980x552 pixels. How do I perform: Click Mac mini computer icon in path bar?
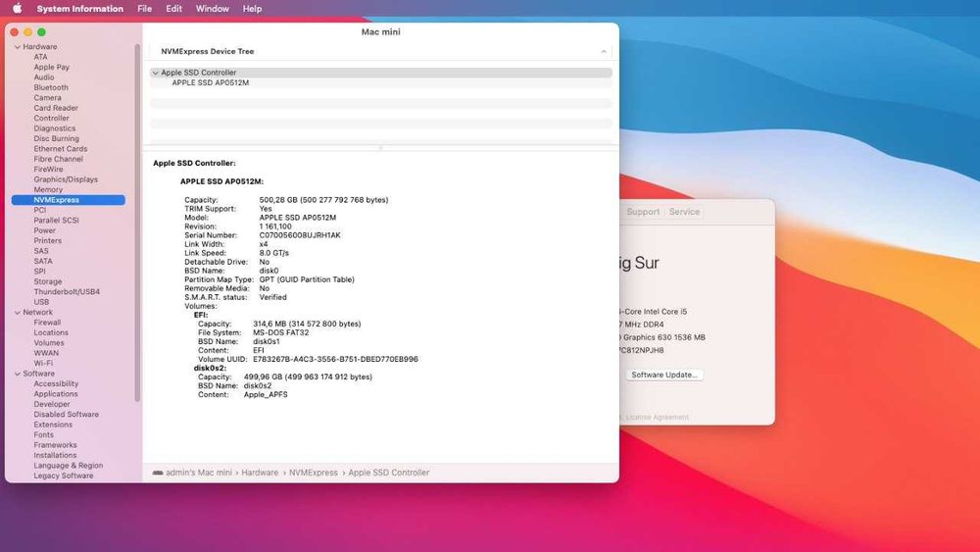158,473
